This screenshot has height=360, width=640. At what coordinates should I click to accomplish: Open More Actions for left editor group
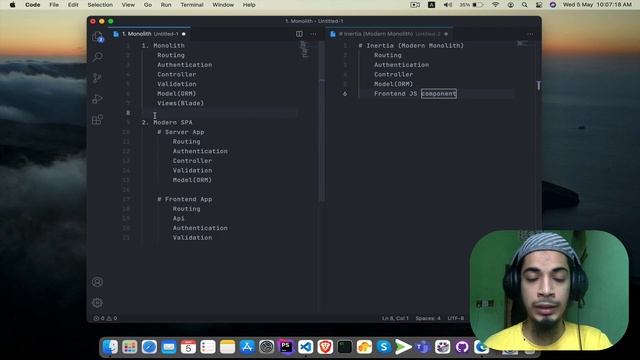tap(313, 34)
